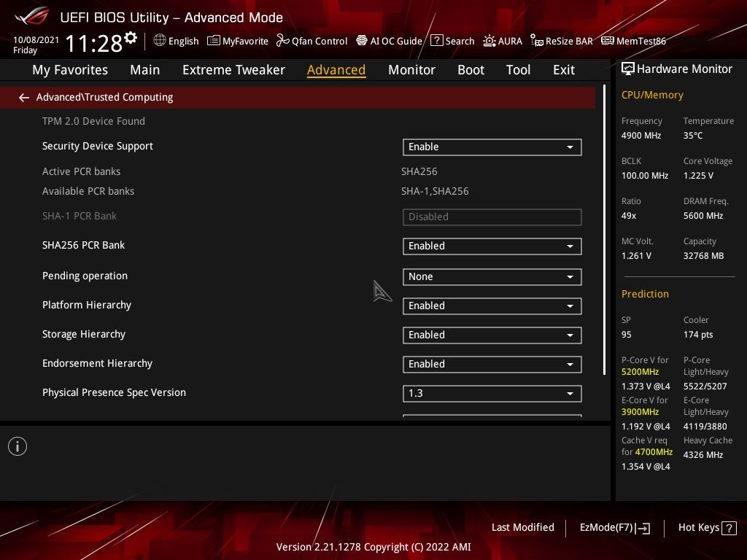This screenshot has width=747, height=560.
Task: Click the info icon in help panel
Action: tap(18, 446)
